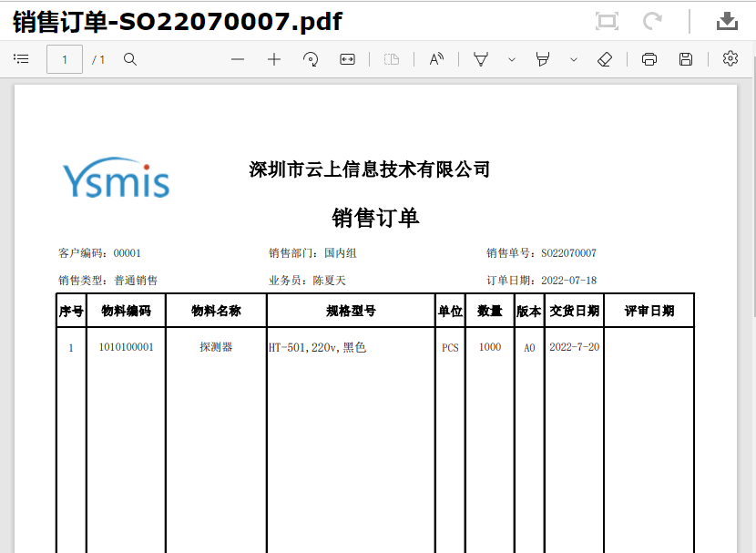Click version cell A0
Screen dimensions: 756x553
click(529, 348)
